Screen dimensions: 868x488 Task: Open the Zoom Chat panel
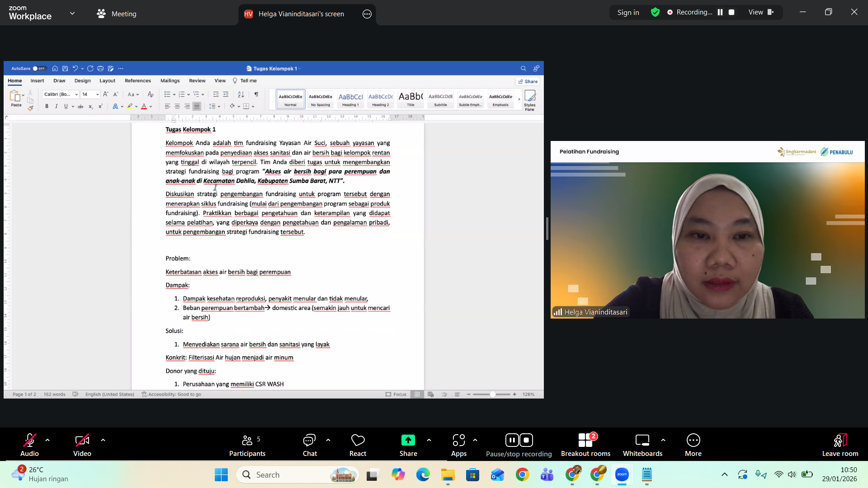point(310,445)
